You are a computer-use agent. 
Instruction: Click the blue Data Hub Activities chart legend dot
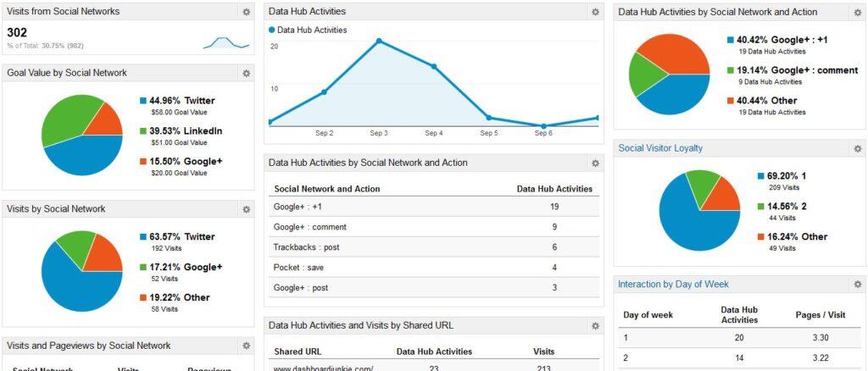point(272,30)
